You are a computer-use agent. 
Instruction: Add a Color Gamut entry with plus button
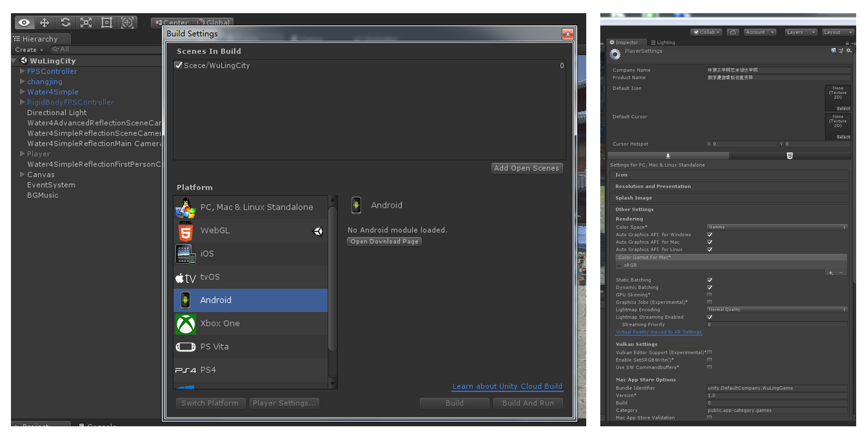click(831, 273)
